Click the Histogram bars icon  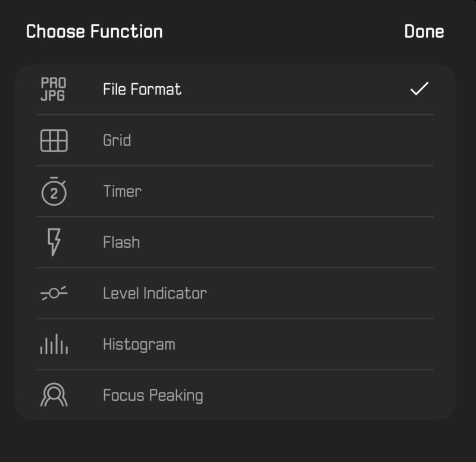[x=54, y=344]
